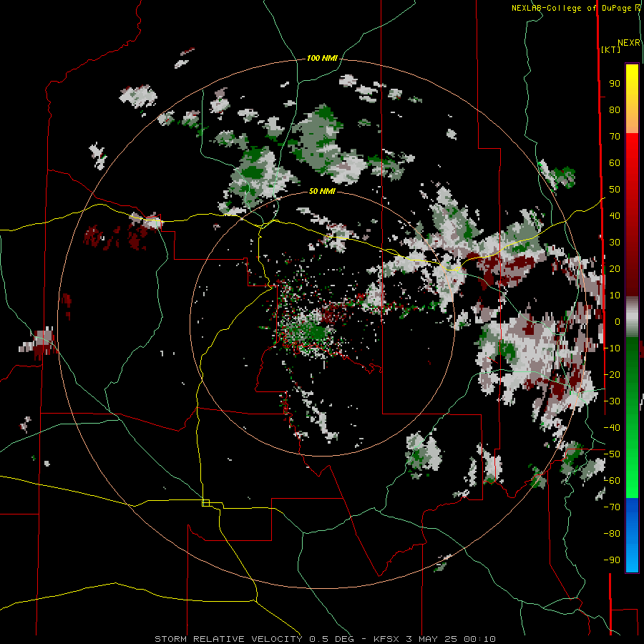Click the 40 value on velocity scale

(615, 216)
